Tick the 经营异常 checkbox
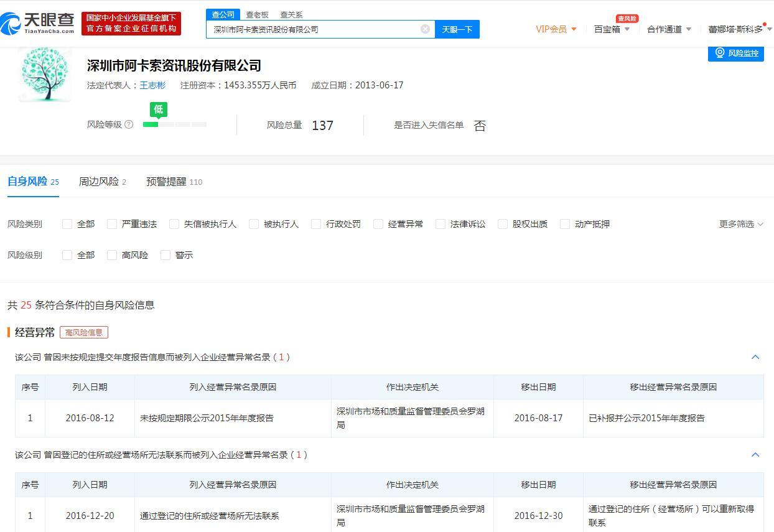 tap(378, 224)
